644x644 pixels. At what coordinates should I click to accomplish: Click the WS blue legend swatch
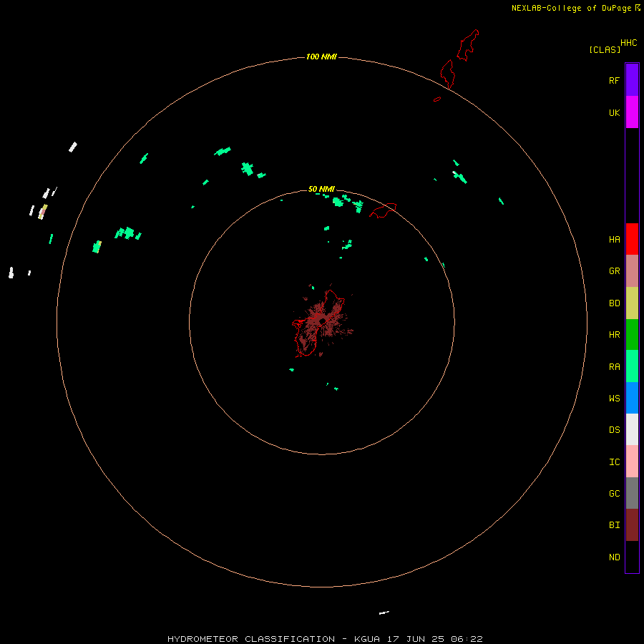tap(632, 398)
